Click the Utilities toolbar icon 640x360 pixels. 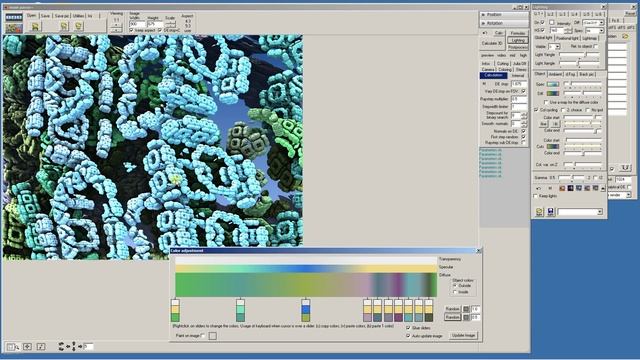pyautogui.click(x=78, y=26)
